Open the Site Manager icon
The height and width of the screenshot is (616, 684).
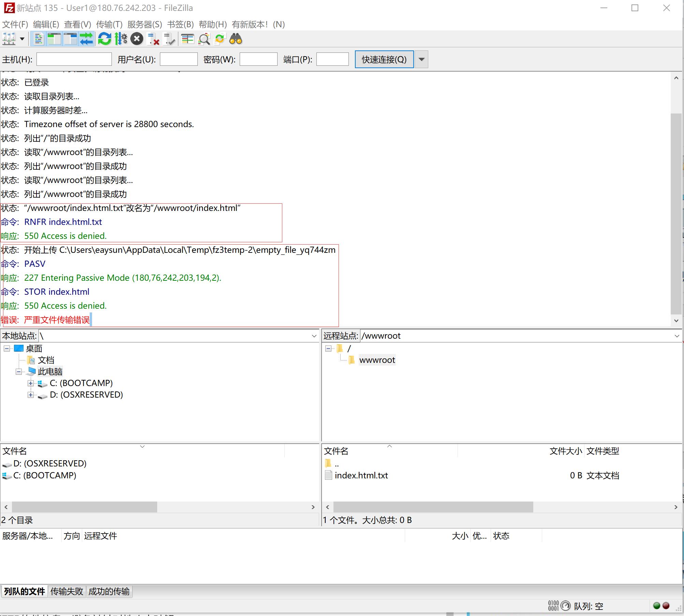coord(9,39)
